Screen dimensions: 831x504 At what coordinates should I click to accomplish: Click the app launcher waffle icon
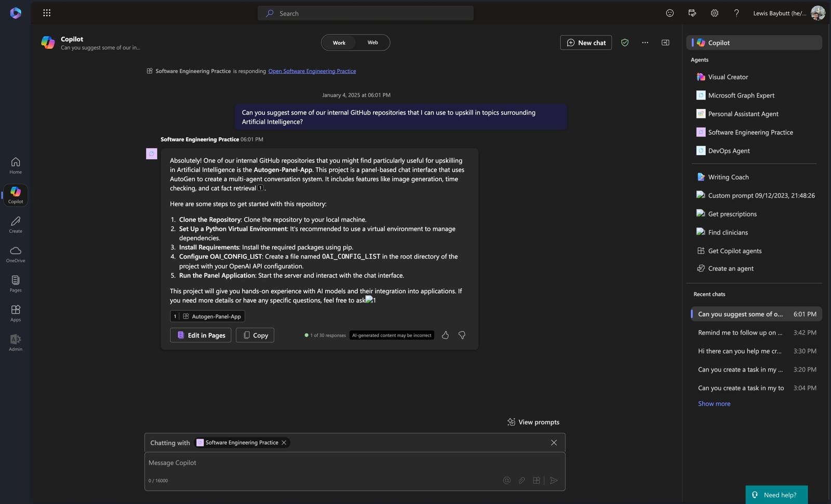pos(47,12)
